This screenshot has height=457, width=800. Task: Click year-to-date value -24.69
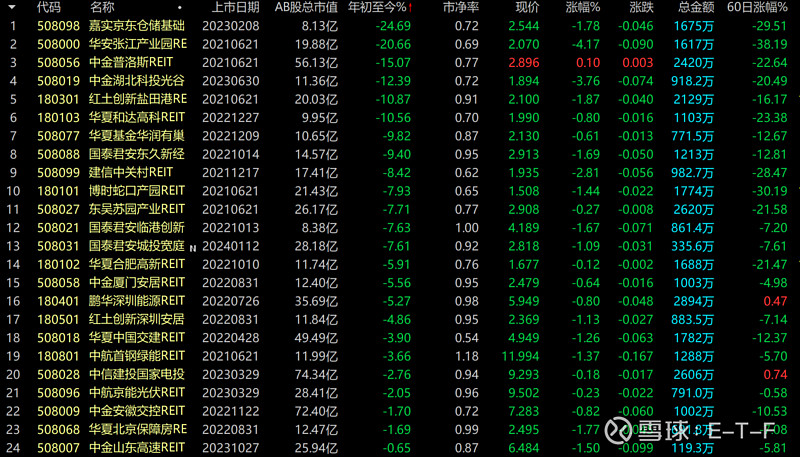(393, 26)
